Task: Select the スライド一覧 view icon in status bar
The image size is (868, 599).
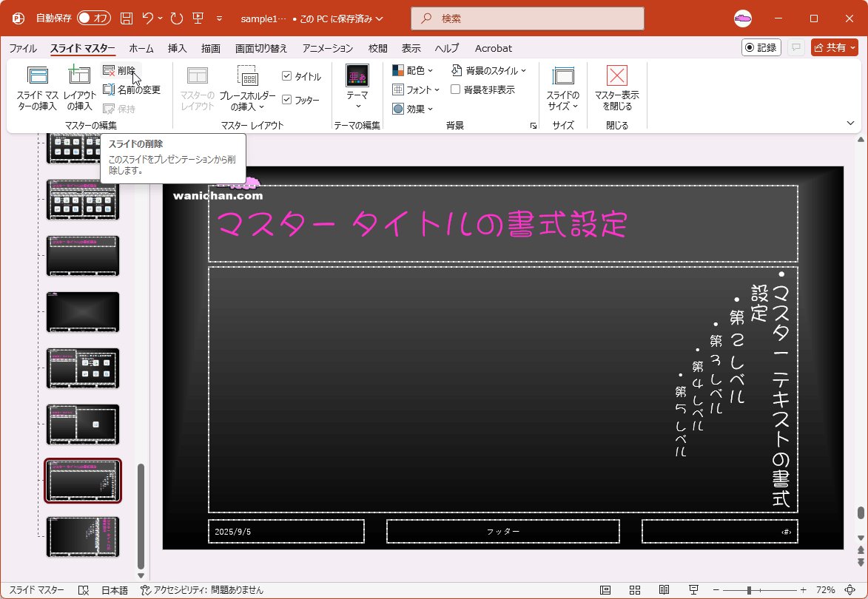Action: (x=635, y=590)
